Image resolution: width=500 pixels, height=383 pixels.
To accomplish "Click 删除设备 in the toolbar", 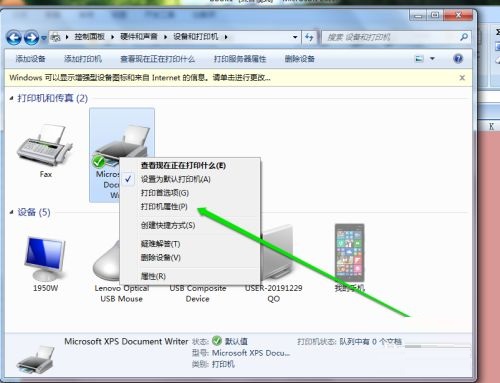I will click(299, 59).
